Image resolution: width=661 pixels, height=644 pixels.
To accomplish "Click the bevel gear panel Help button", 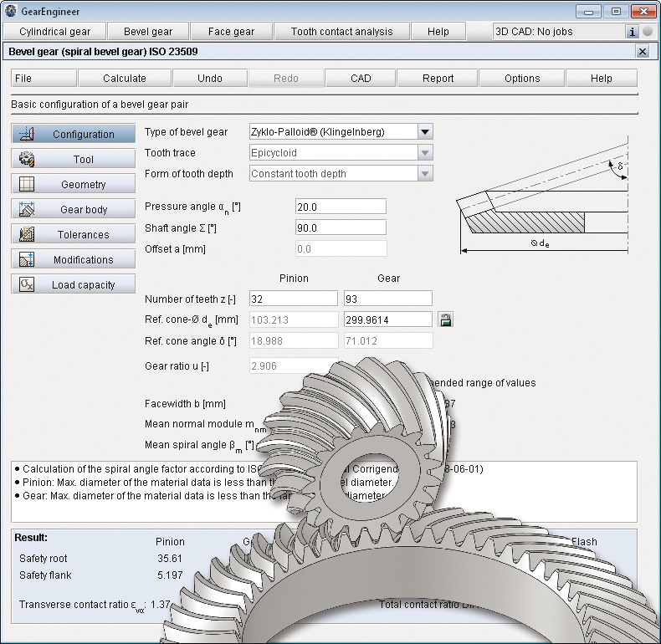I will [601, 79].
